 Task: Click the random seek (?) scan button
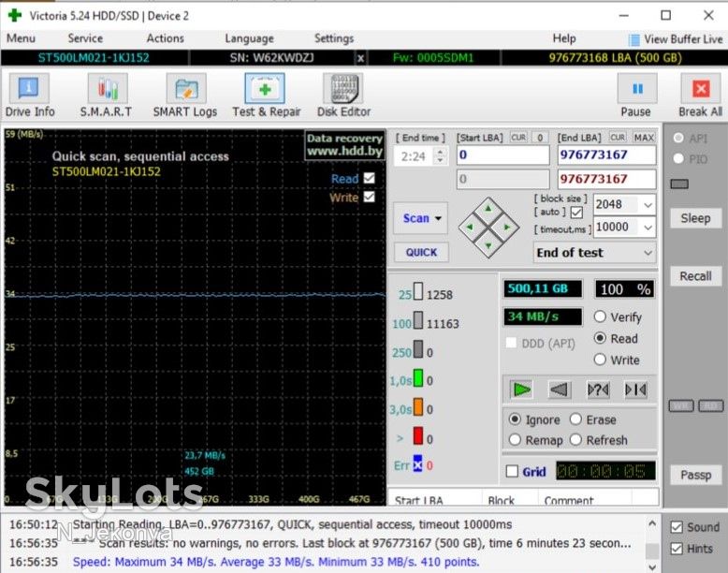pos(598,389)
